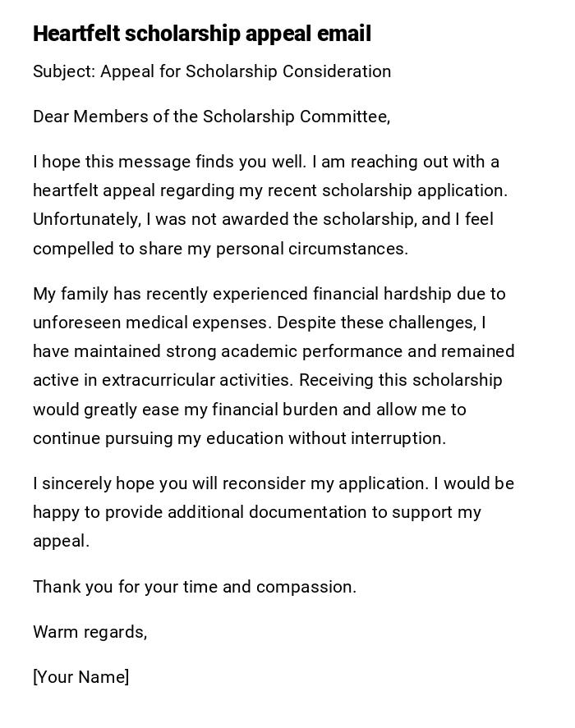This screenshot has height=728, width=575.
Task: Click the "Warm regards," closing
Action: (90, 632)
